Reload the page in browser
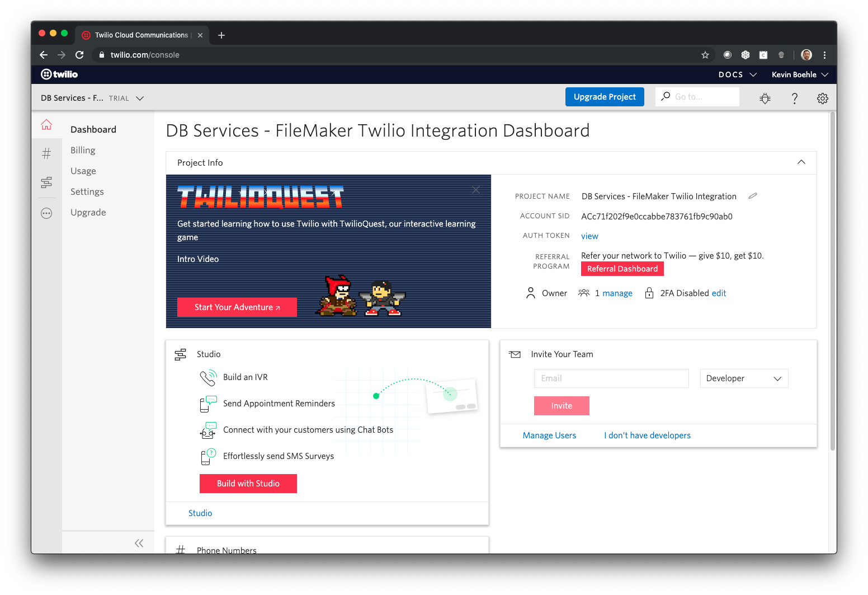Viewport: 868px width, 595px height. point(79,55)
